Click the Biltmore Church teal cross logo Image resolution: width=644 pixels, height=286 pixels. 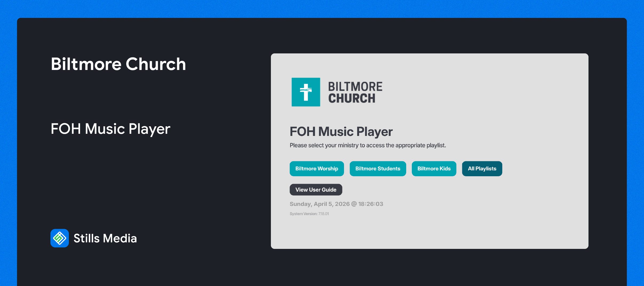[x=306, y=92]
